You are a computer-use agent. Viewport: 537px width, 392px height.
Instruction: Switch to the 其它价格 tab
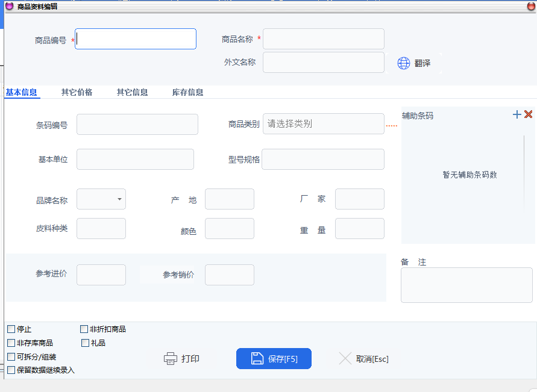(x=77, y=93)
